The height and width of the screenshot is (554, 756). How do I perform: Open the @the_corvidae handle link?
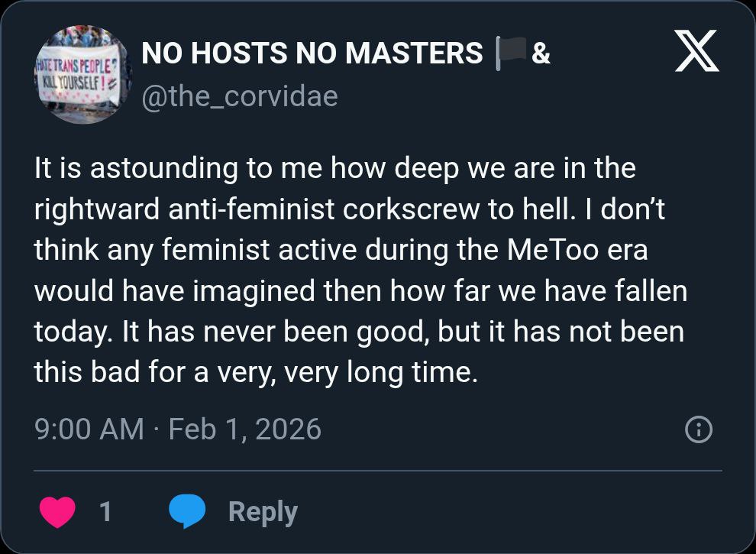(x=240, y=97)
